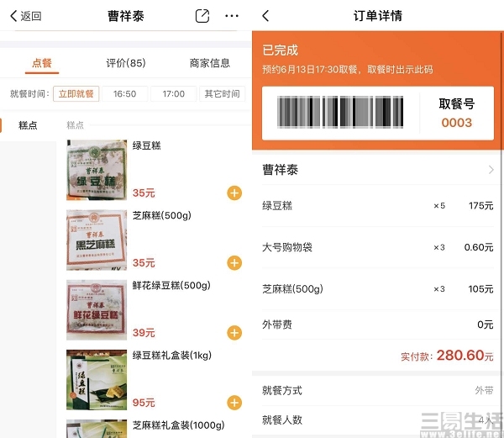Viewport: 504px width, 438px height.
Task: Expand the 曹祥泰 store row chevron
Action: point(491,170)
